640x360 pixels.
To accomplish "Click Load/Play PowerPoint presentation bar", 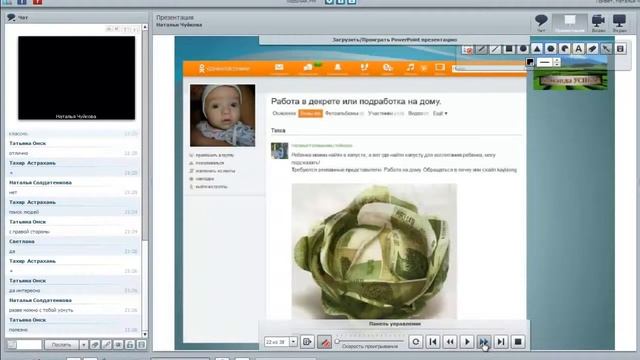I will coord(394,40).
